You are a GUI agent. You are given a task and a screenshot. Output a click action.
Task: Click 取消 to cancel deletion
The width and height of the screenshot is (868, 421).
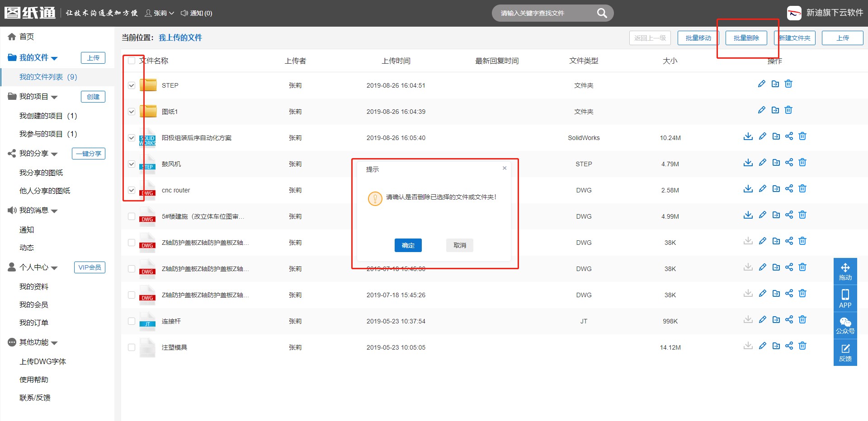pos(459,245)
